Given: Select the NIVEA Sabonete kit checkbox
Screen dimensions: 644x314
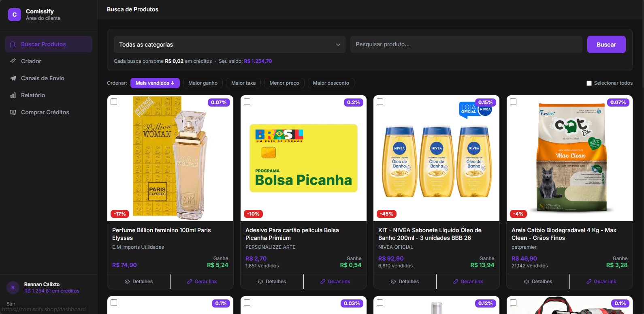Looking at the screenshot, I should click(x=380, y=102).
